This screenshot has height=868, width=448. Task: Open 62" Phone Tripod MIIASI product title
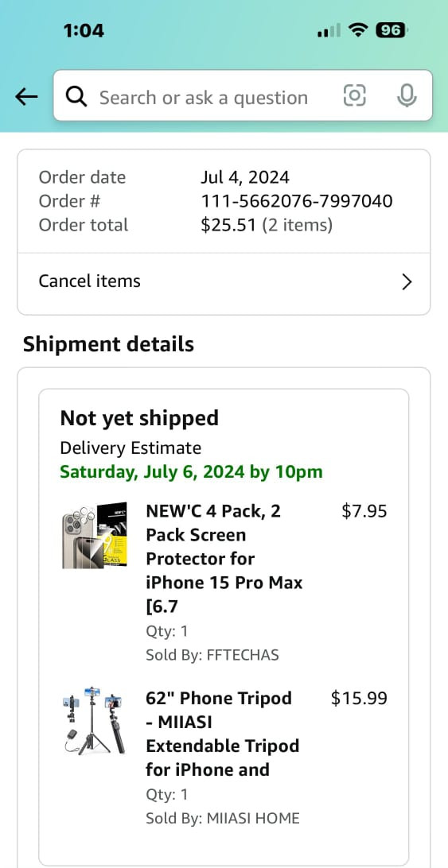click(222, 734)
